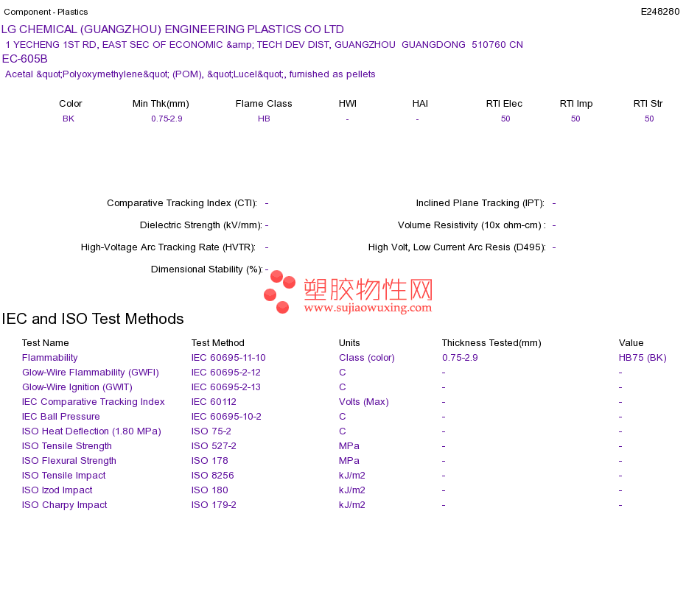Click the HB75 (BK) flammability value

(643, 357)
